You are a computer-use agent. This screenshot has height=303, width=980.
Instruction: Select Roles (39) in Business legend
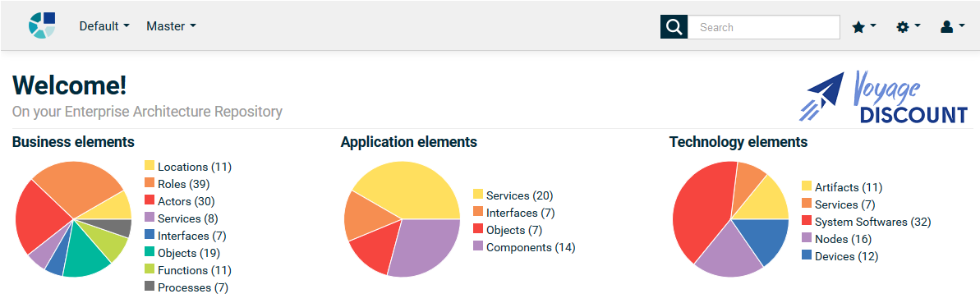(183, 184)
